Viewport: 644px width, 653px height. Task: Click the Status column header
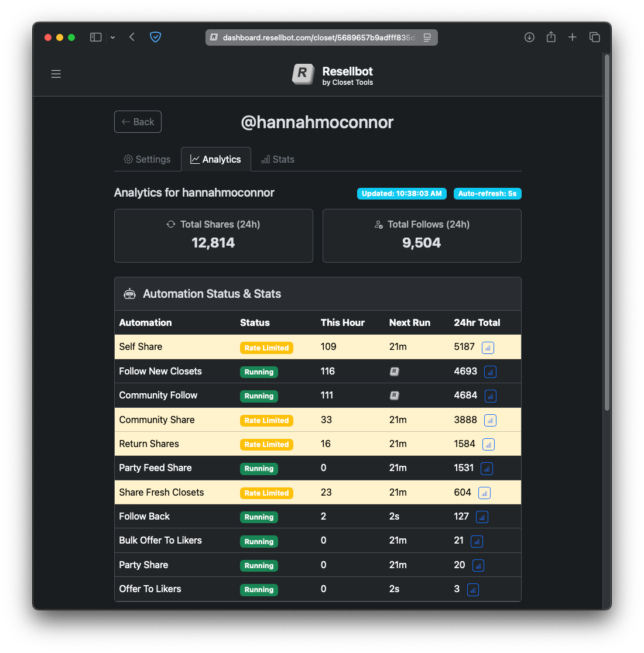(255, 323)
